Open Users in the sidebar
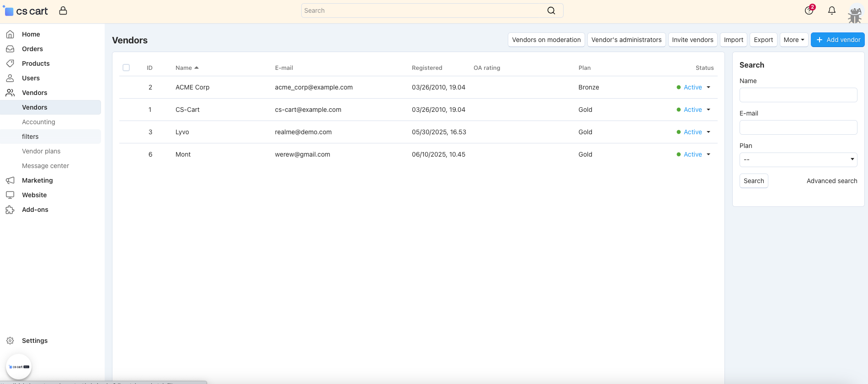This screenshot has height=384, width=868. [31, 78]
